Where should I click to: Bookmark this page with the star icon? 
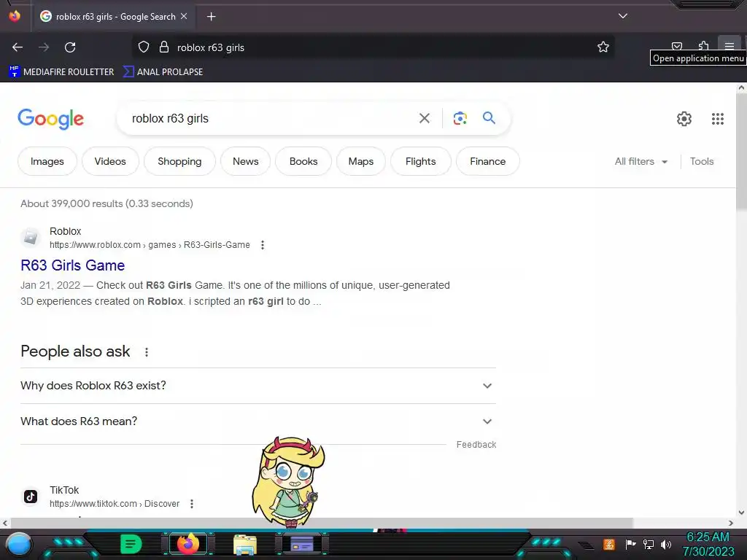[603, 47]
